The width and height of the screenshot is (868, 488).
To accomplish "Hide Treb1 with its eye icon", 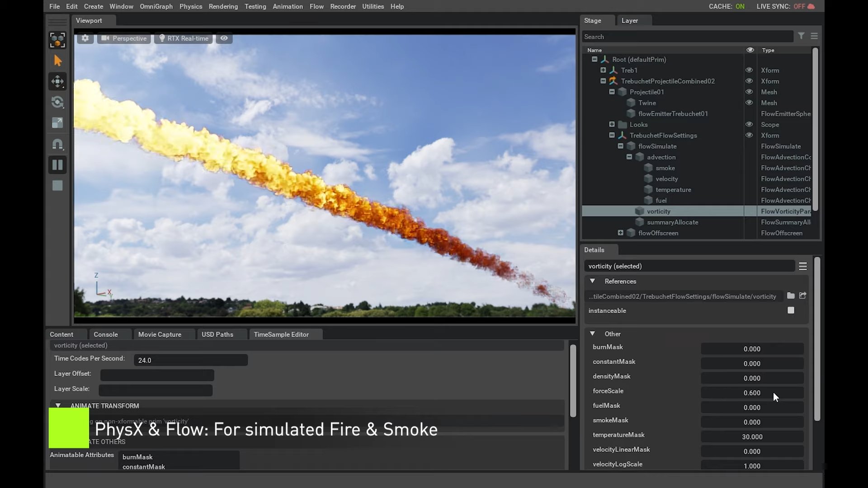I will (x=749, y=70).
